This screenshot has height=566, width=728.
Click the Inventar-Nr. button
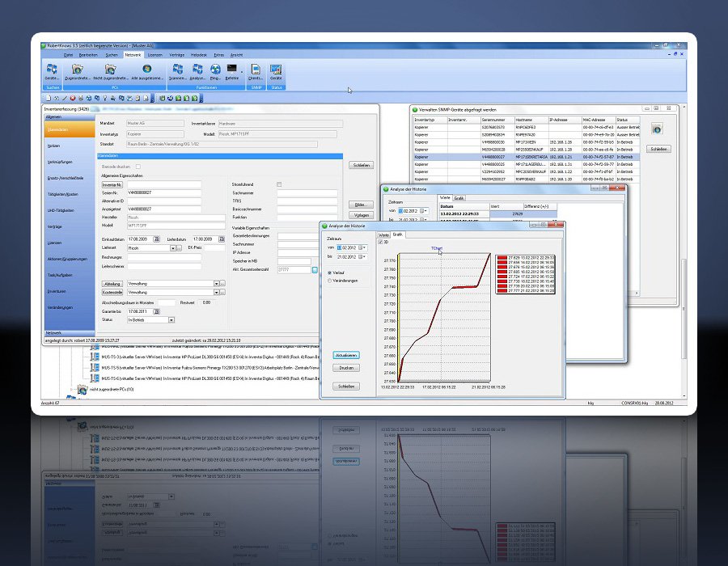tap(112, 185)
